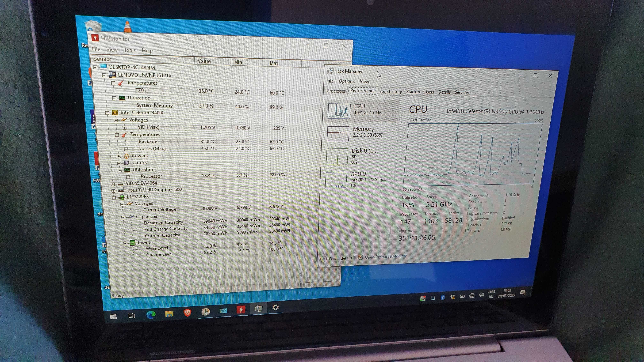Collapse the DESKTOP-4C149NM root node

(95, 67)
